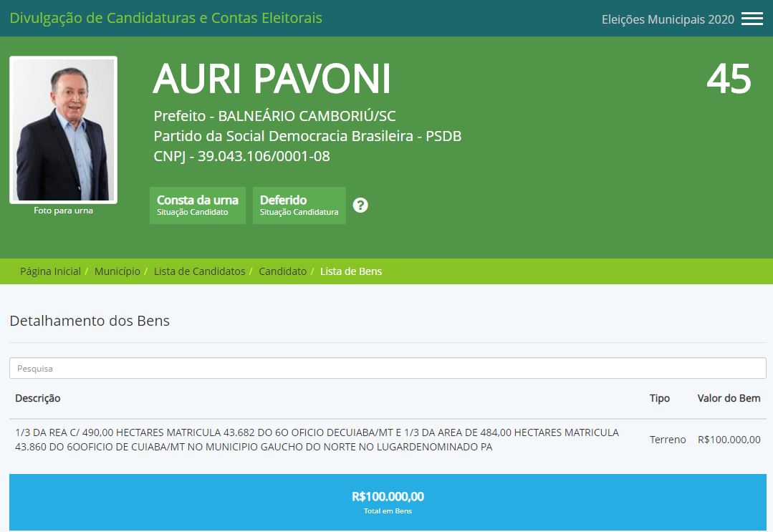Sort by the Descrição column header
The width and height of the screenshot is (773, 532).
(37, 398)
